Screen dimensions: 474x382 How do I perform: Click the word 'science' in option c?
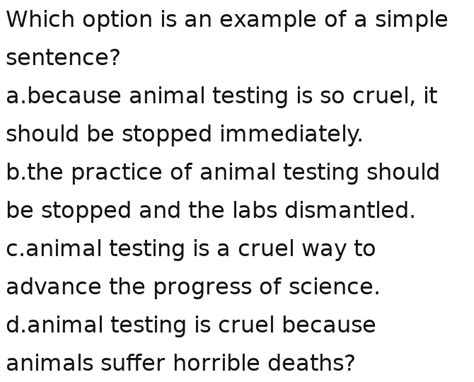point(334,287)
